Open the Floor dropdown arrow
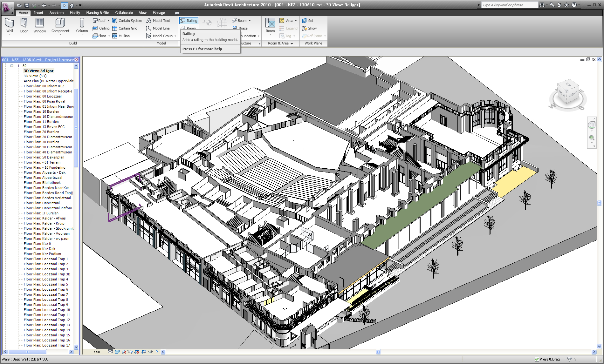 pos(109,36)
